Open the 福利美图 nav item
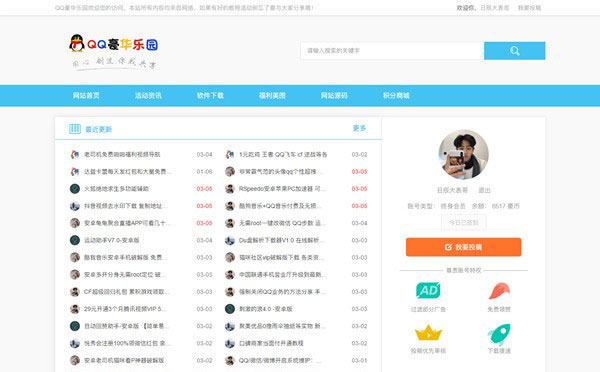The image size is (600, 372). (272, 96)
